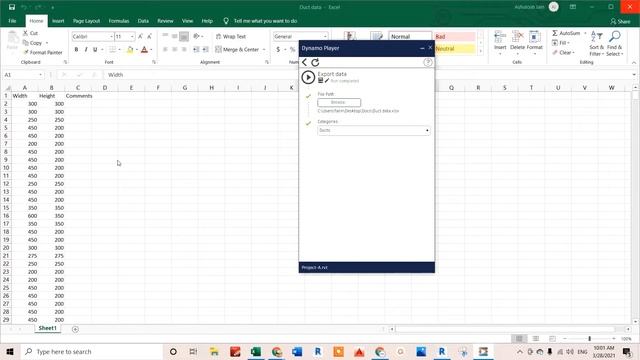Switch to the Formulas tab
Image resolution: width=640 pixels, height=360 pixels.
[x=119, y=21]
